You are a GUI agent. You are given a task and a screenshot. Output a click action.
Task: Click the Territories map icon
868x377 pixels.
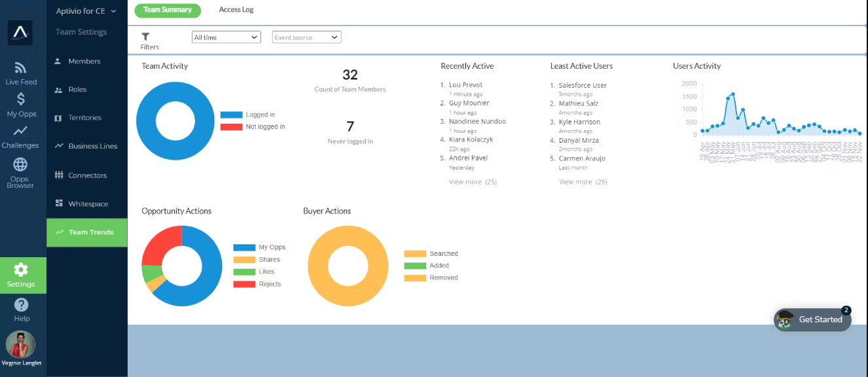[x=58, y=118]
